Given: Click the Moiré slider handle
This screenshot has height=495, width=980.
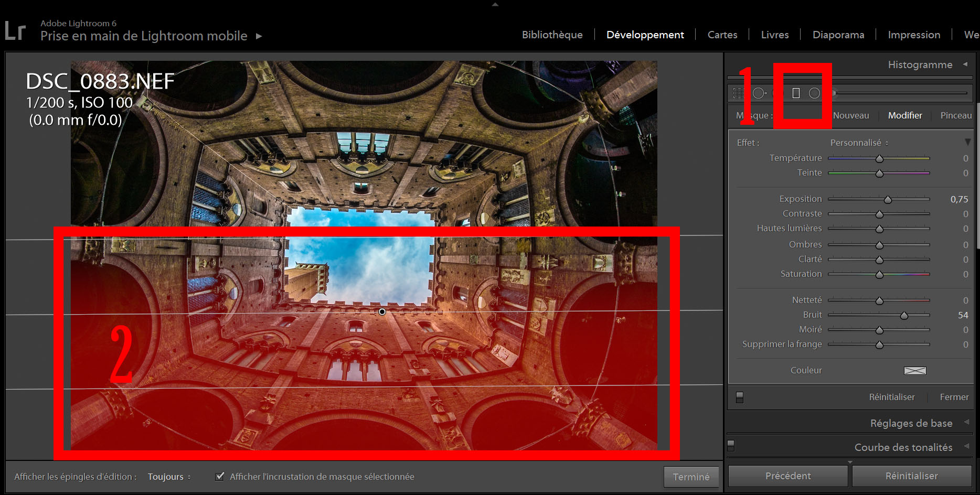Looking at the screenshot, I should coord(880,330).
